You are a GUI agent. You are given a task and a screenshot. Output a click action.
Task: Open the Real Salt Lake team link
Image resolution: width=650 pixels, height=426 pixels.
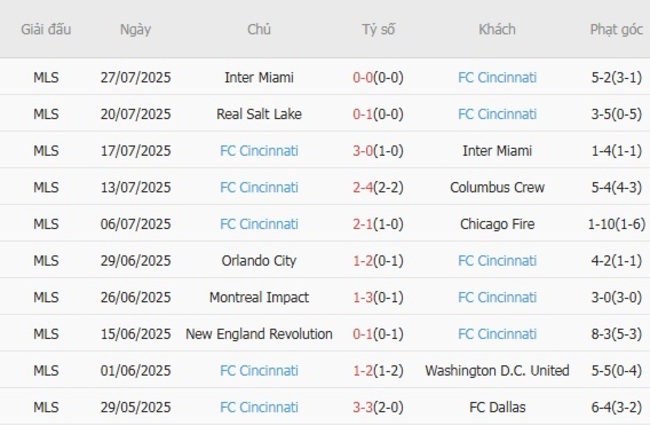(259, 114)
